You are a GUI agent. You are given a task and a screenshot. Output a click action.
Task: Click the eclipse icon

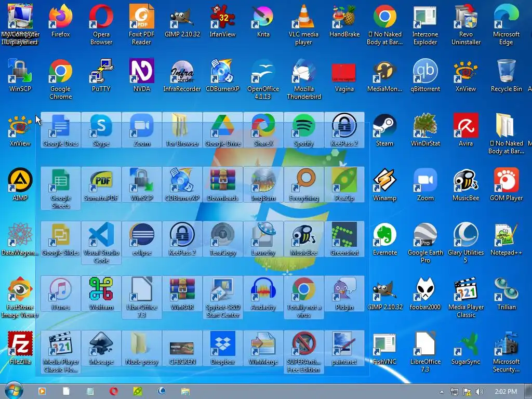pyautogui.click(x=141, y=239)
